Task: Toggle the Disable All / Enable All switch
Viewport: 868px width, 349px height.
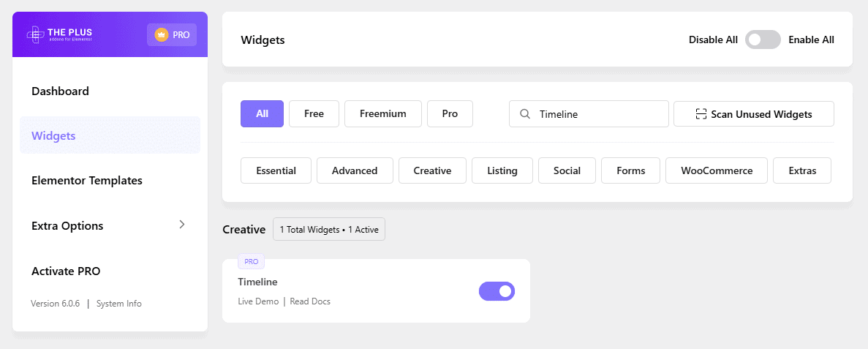Action: click(763, 40)
